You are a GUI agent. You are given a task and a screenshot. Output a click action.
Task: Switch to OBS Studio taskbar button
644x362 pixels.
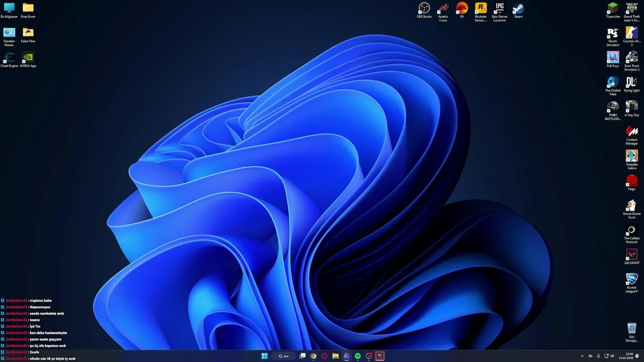point(369,356)
